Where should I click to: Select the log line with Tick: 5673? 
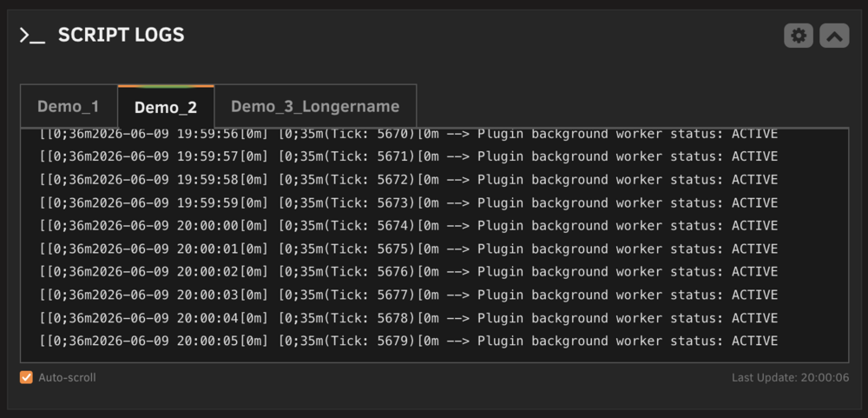click(409, 203)
